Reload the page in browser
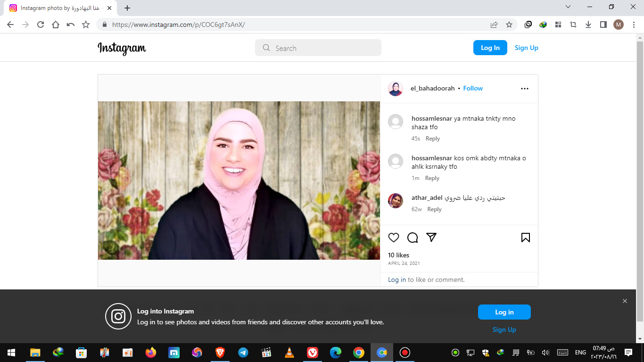 click(41, 25)
